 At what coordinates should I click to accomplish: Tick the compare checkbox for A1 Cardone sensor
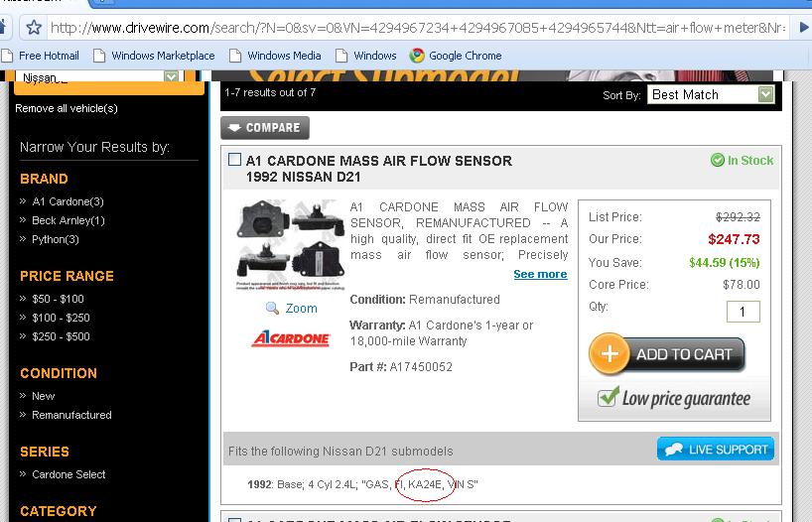234,160
